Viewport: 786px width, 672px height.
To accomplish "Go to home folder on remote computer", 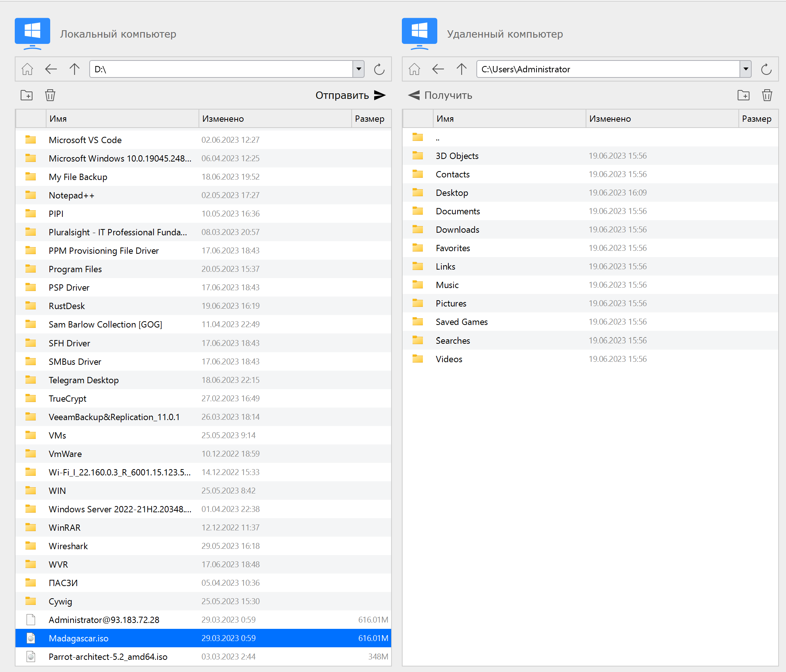I will pos(414,69).
